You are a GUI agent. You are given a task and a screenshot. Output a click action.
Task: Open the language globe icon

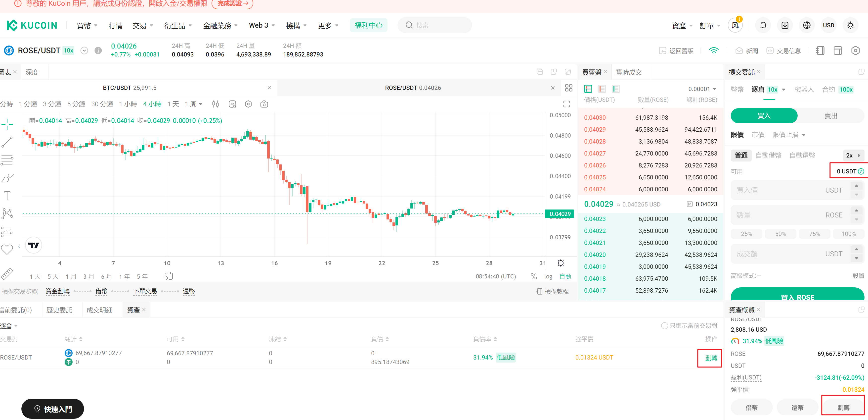[x=807, y=25]
